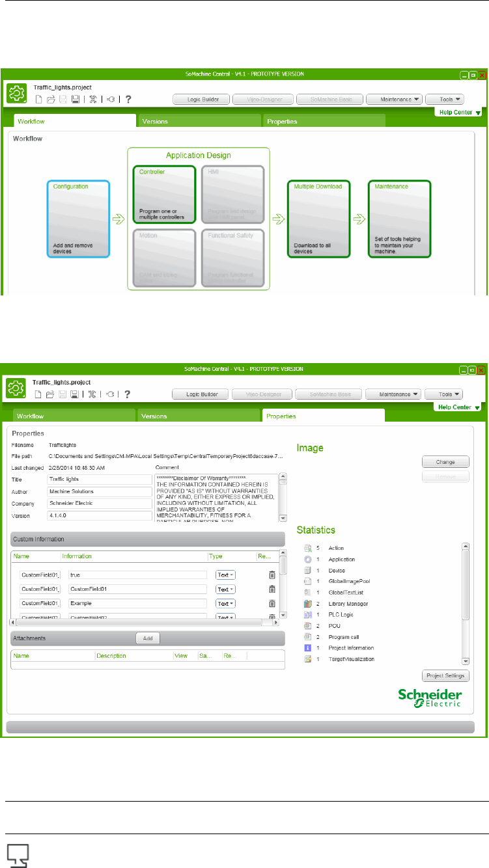This screenshot has width=489, height=868.
Task: Click the Change image button
Action: pyautogui.click(x=445, y=462)
